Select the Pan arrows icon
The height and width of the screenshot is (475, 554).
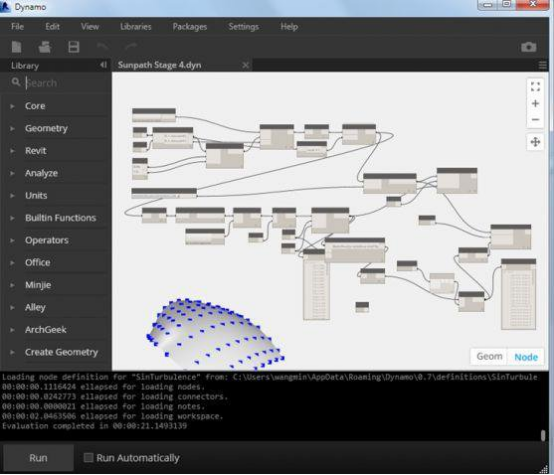click(535, 142)
